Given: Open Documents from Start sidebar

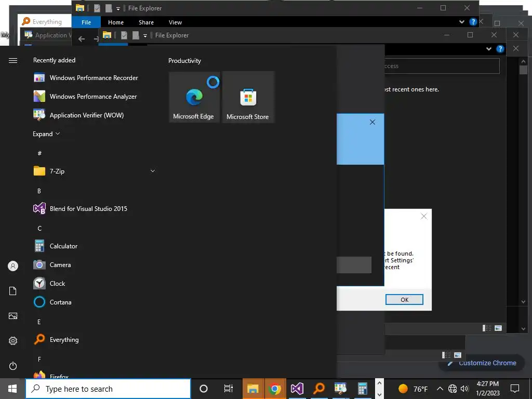Looking at the screenshot, I should (x=13, y=291).
